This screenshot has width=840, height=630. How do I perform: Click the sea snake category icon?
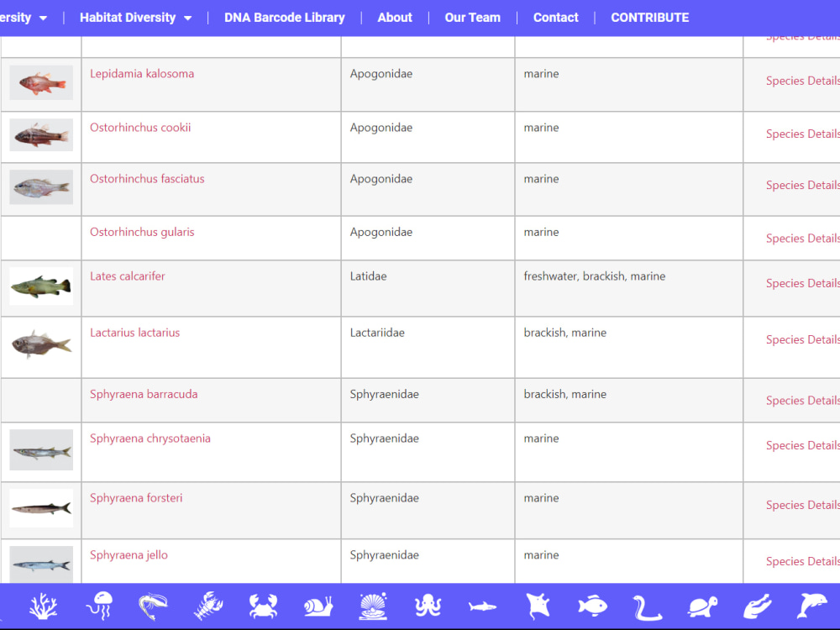[x=647, y=607]
